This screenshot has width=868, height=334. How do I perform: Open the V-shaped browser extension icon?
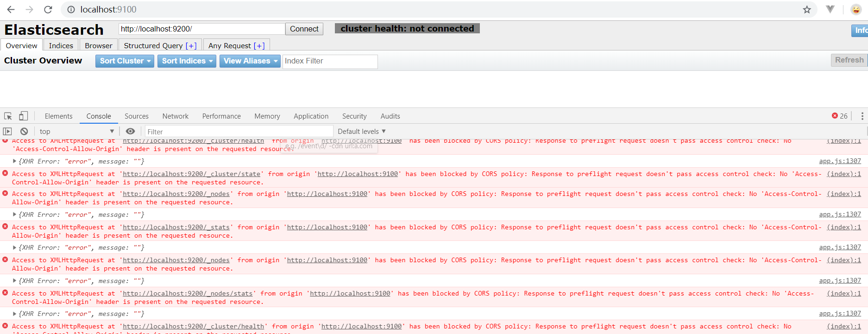click(x=830, y=9)
